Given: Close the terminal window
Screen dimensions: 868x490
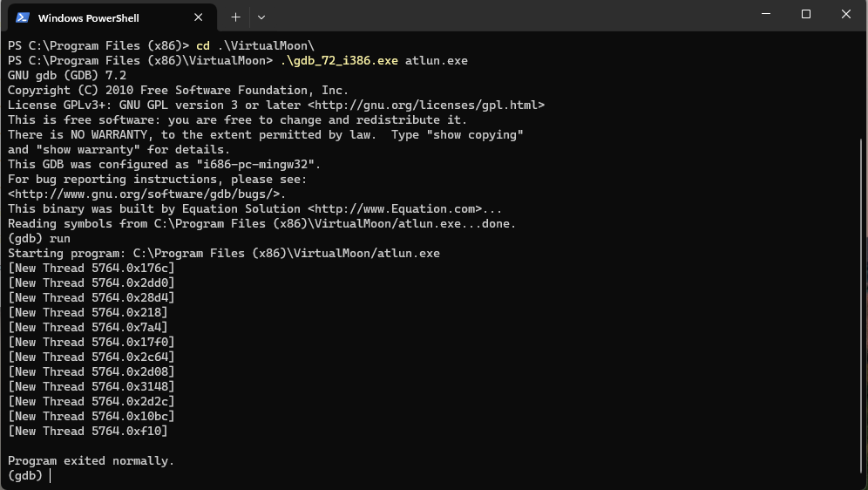Looking at the screenshot, I should [x=846, y=14].
